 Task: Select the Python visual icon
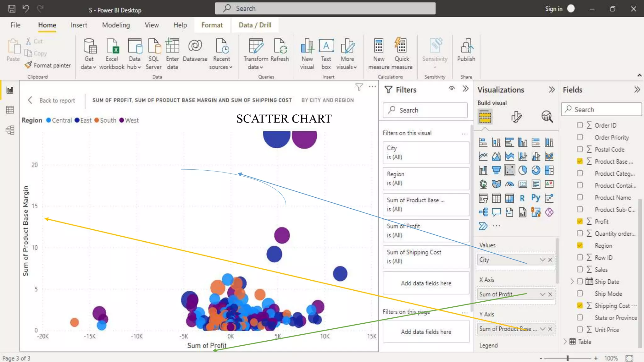click(x=536, y=198)
